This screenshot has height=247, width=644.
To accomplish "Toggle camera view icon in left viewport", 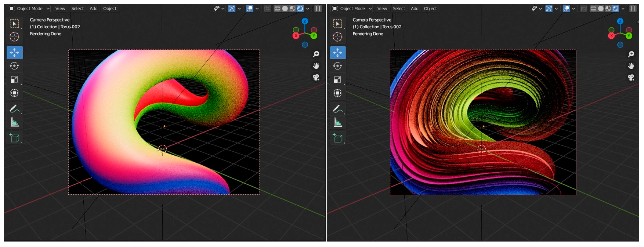I will [316, 78].
